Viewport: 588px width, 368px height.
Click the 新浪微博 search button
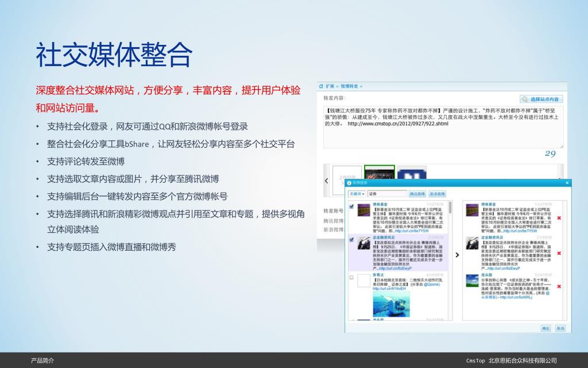point(437,194)
